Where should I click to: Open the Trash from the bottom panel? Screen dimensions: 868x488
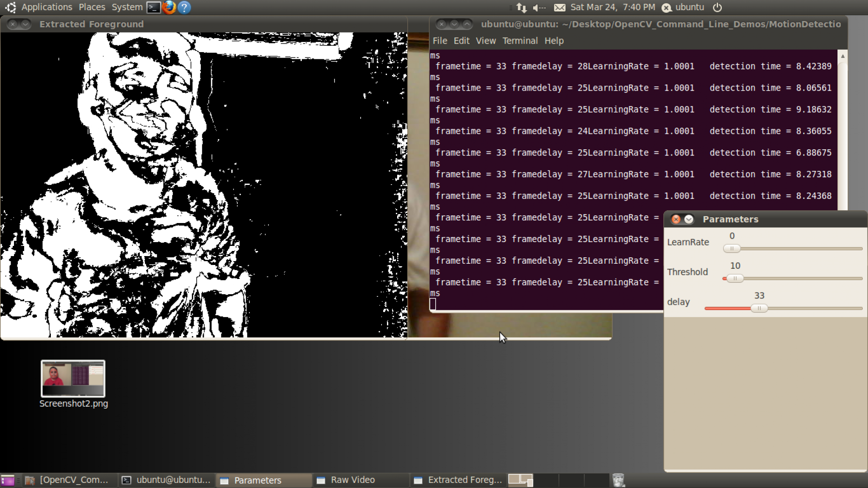[x=618, y=480]
